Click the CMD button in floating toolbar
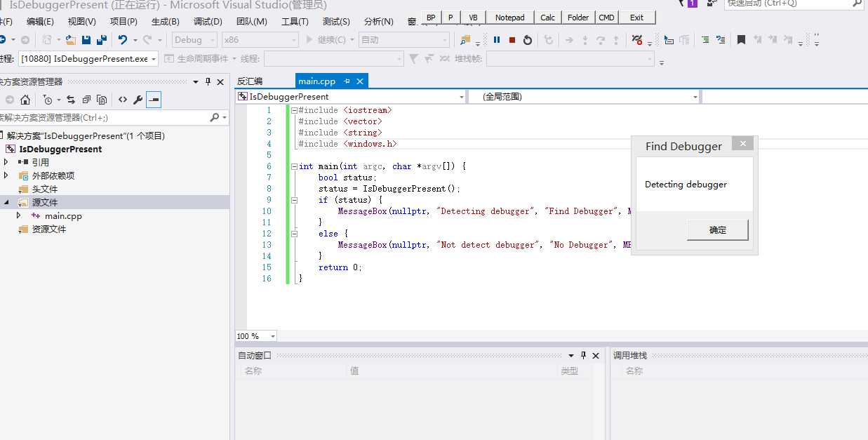The width and height of the screenshot is (868, 440). [606, 18]
